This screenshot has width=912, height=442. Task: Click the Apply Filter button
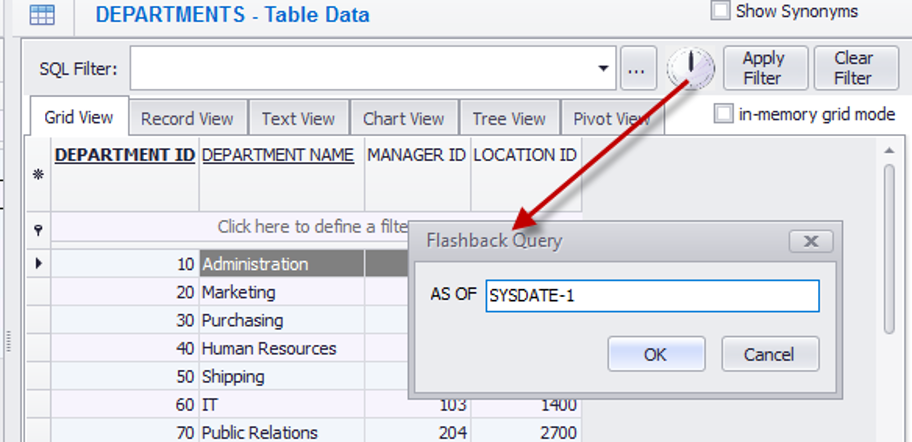click(763, 68)
